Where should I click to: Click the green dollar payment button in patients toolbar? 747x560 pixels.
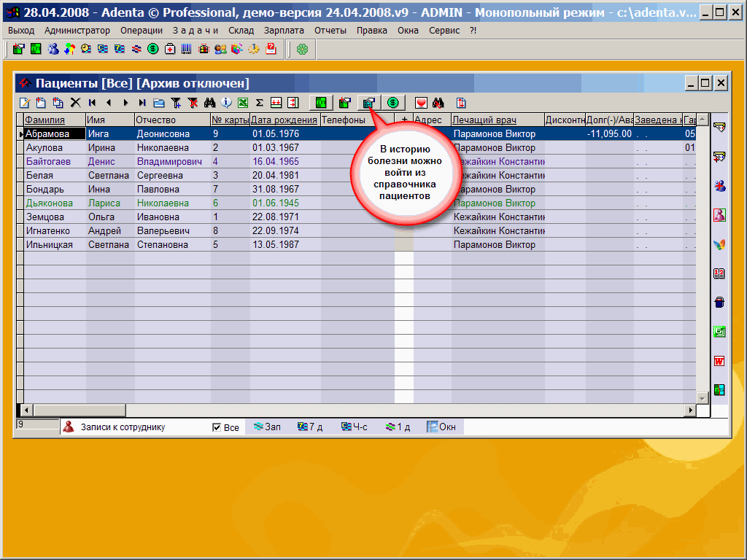(x=392, y=103)
